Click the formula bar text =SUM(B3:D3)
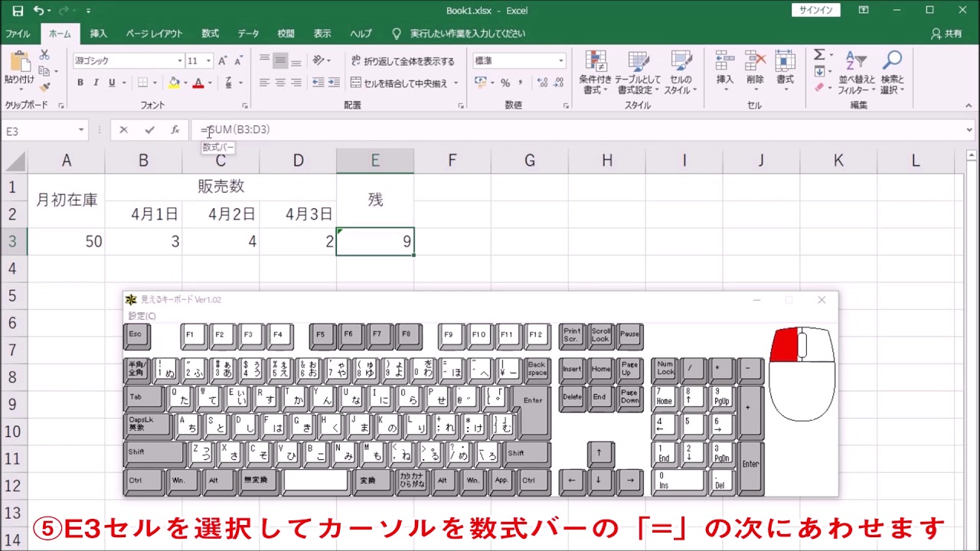 click(235, 130)
